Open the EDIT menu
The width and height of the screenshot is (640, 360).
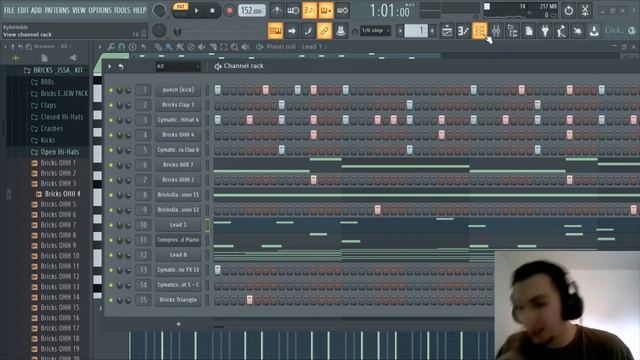(23, 10)
